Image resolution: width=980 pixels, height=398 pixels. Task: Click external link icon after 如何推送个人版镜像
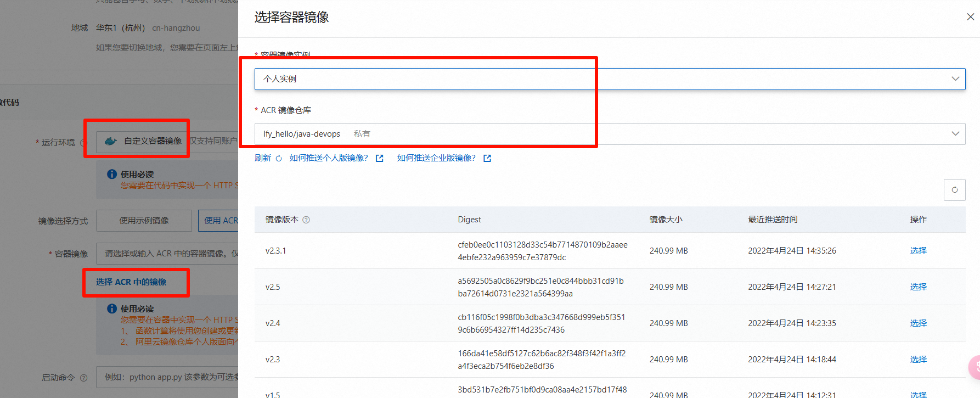(379, 159)
